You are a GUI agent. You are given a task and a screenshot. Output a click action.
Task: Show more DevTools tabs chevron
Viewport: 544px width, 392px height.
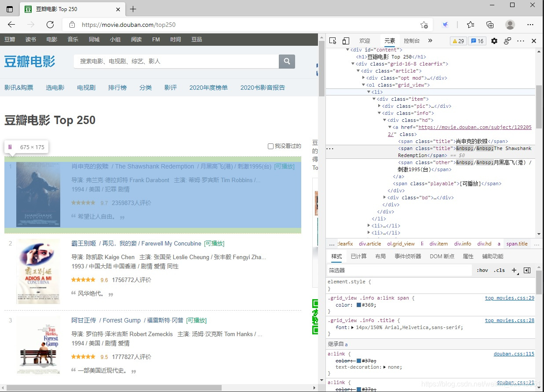[430, 40]
